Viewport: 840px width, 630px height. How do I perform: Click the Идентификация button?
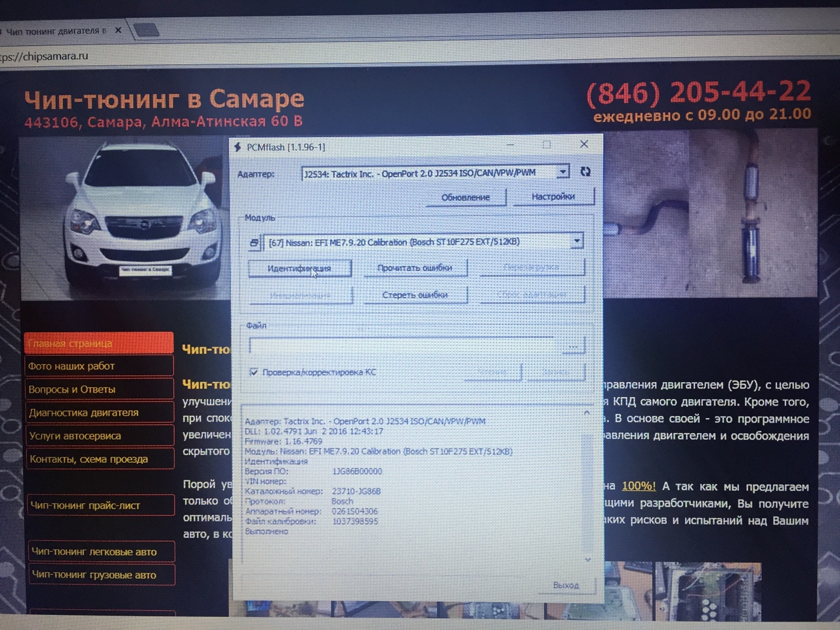pyautogui.click(x=299, y=268)
